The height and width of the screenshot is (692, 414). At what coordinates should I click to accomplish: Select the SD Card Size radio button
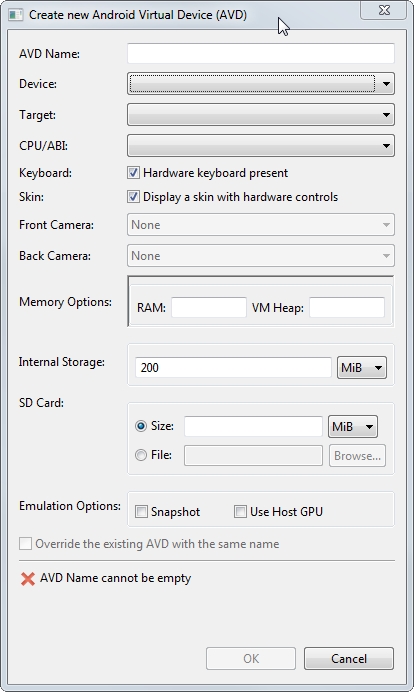pos(141,426)
